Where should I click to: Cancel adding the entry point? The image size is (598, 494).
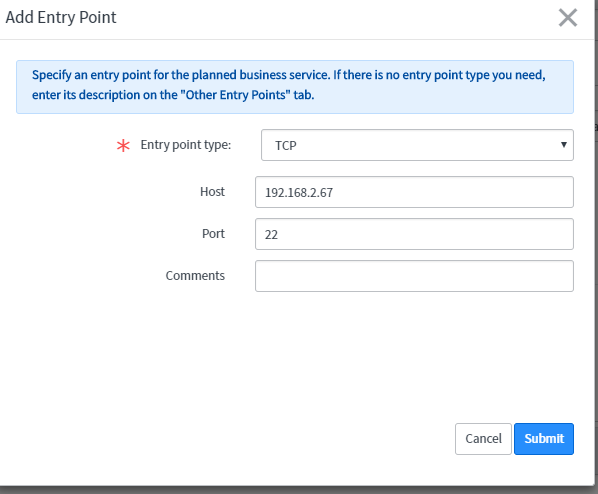483,439
